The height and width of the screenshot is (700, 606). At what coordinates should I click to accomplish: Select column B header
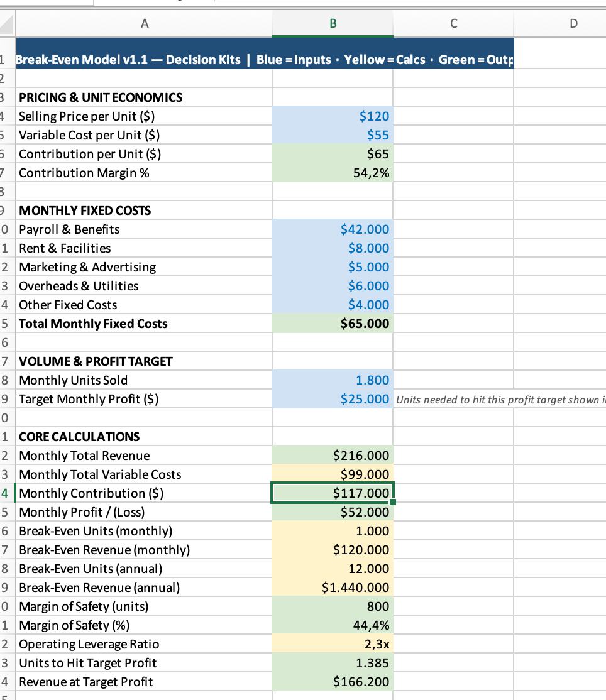coord(332,23)
